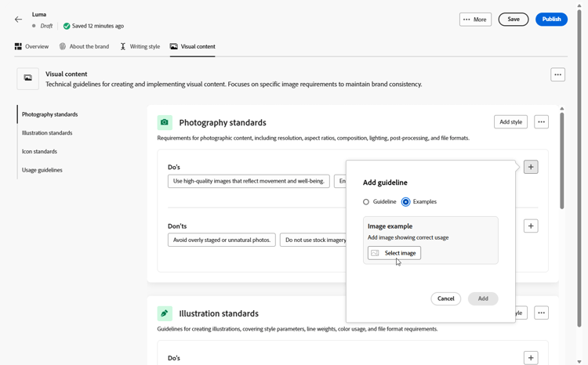
Task: Click the page vertical scrollbar
Action: 579,157
